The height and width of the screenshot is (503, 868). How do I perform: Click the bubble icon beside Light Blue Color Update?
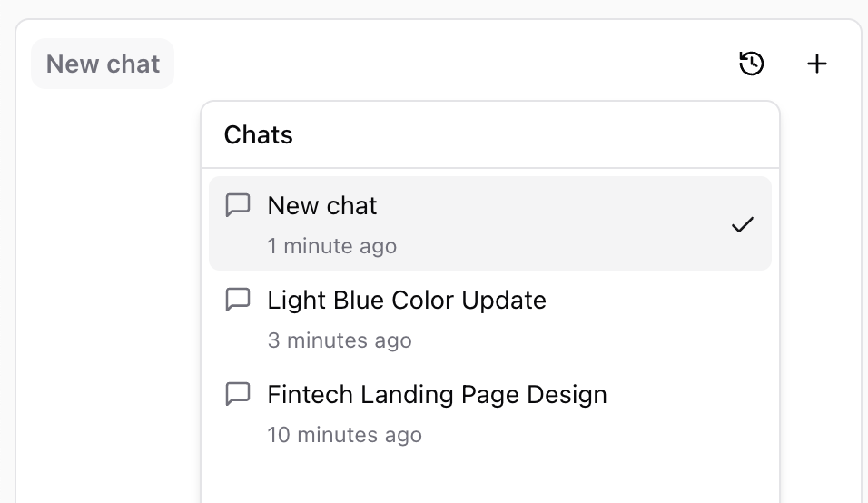click(238, 300)
